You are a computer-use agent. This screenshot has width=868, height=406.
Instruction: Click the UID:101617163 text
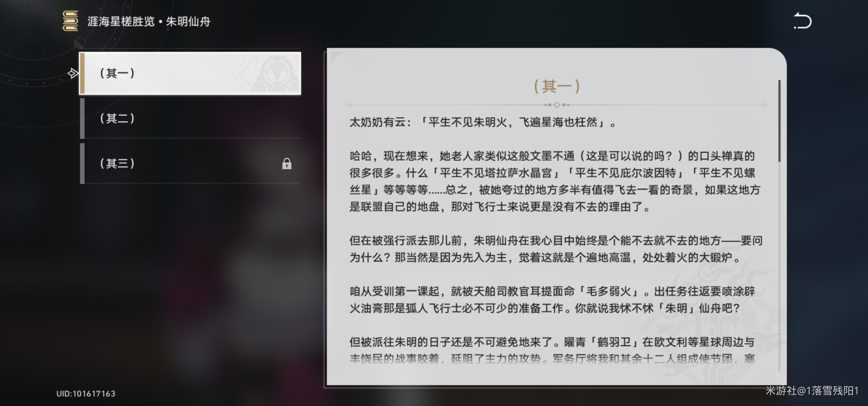[x=86, y=394]
